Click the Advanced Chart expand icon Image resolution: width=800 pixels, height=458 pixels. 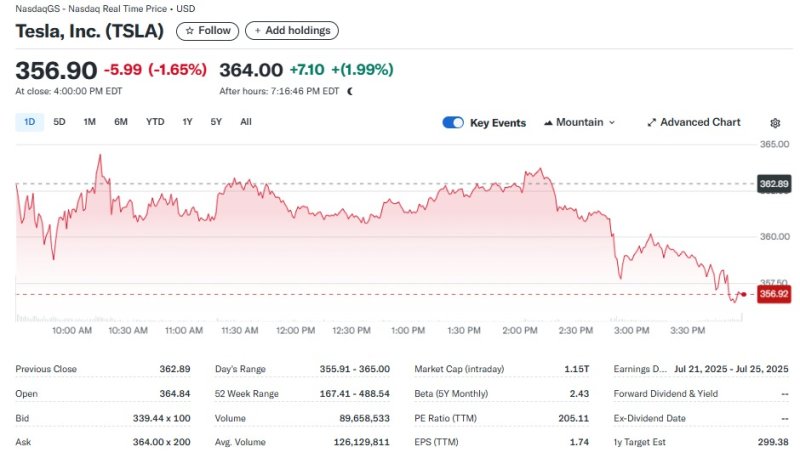click(x=652, y=123)
